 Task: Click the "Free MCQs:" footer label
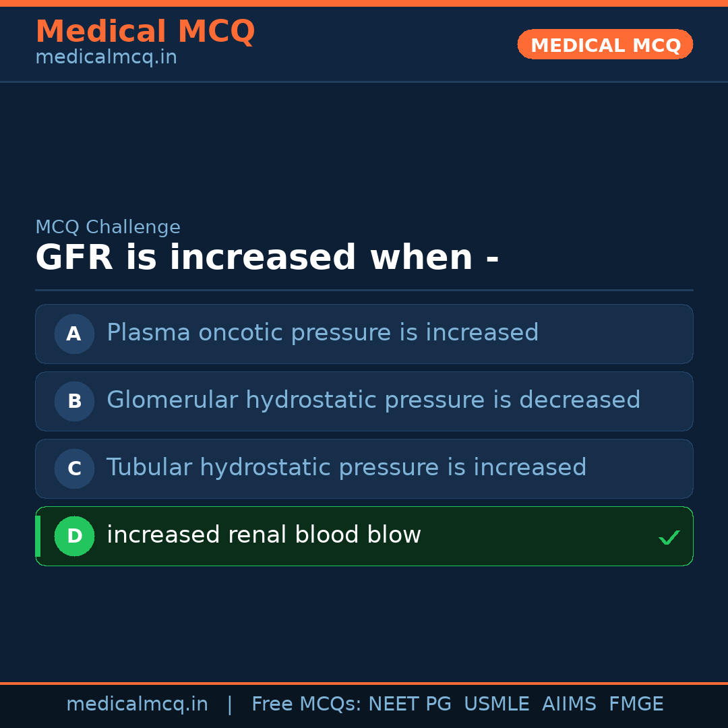pyautogui.click(x=307, y=704)
